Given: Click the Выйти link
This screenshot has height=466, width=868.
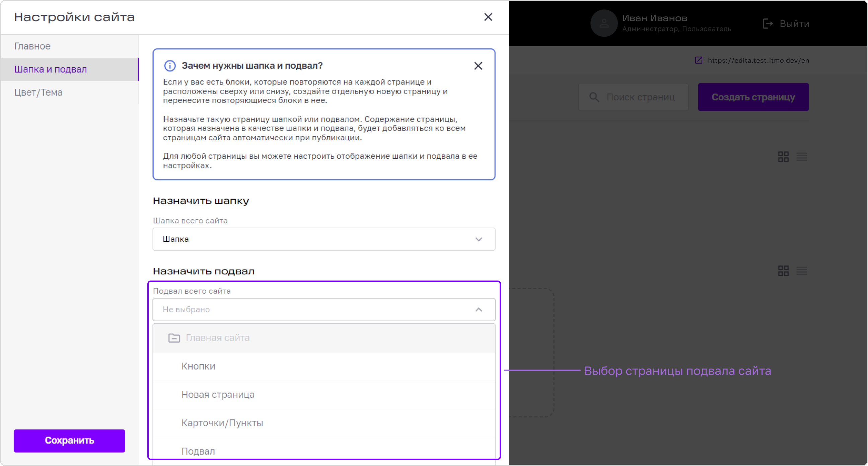Looking at the screenshot, I should (x=794, y=23).
